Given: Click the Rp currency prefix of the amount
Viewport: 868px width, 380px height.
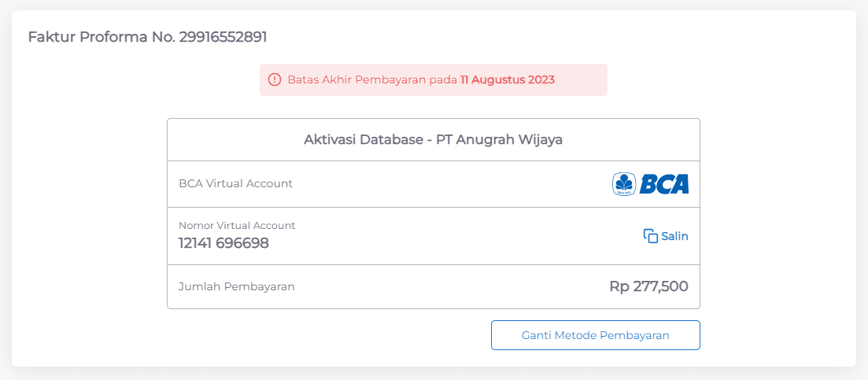Looking at the screenshot, I should pyautogui.click(x=619, y=286).
